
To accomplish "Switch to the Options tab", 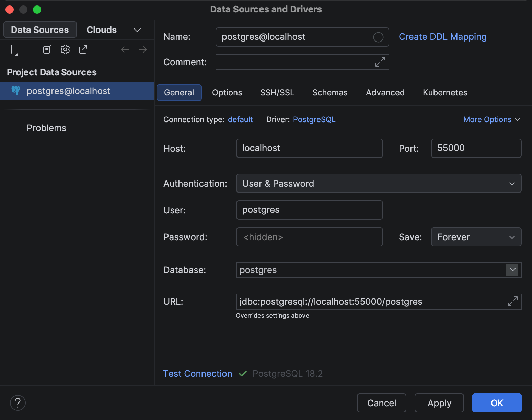I will click(x=227, y=93).
